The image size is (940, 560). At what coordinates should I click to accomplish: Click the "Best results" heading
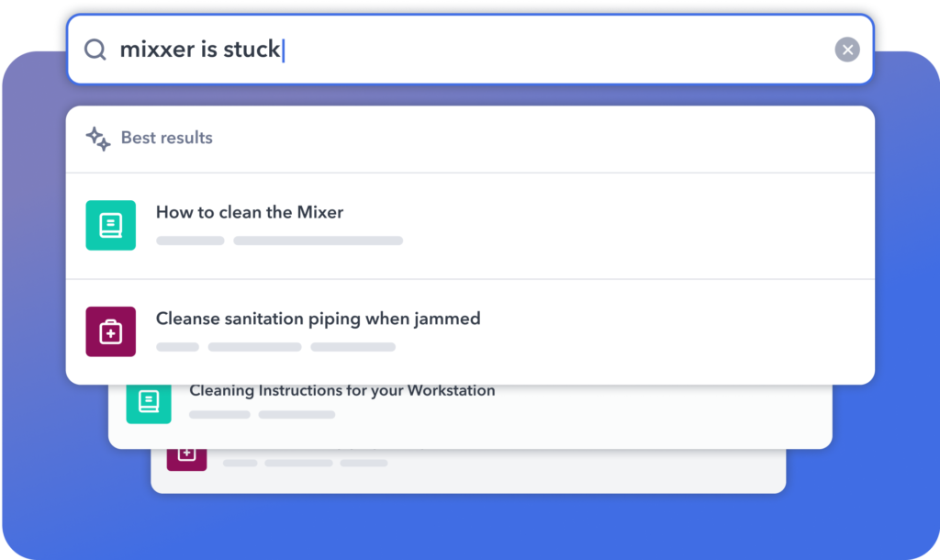(167, 139)
